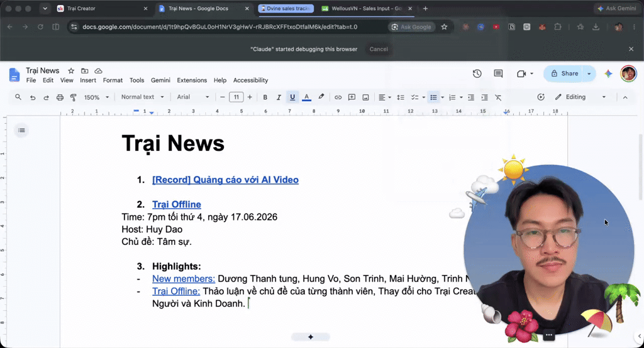The width and height of the screenshot is (644, 348).
Task: Toggle underline formatting
Action: click(292, 97)
